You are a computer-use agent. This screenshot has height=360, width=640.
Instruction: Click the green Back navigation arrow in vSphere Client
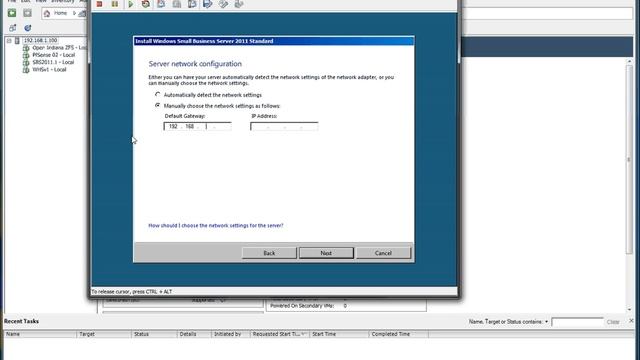12,13
